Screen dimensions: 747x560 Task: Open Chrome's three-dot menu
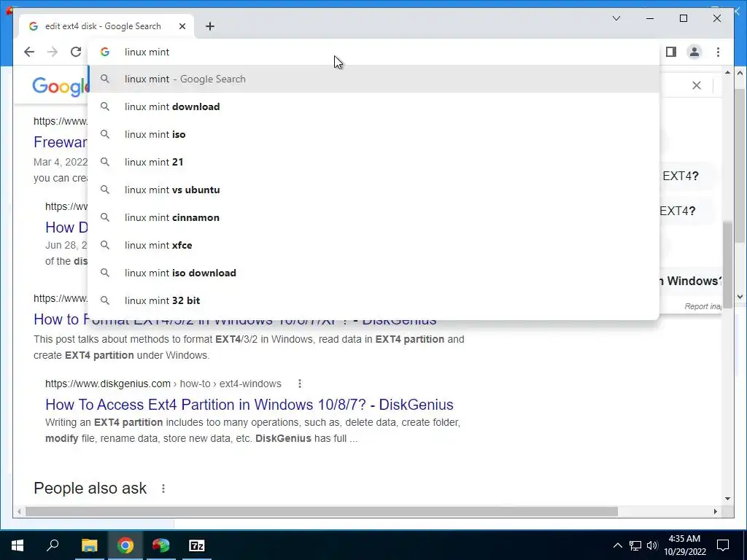pyautogui.click(x=718, y=52)
